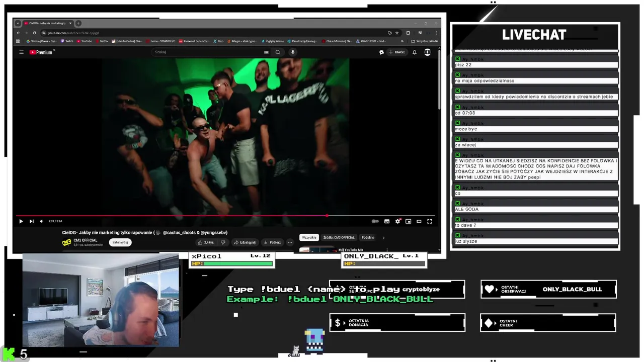Go to YouTube Premium home logo

tap(41, 52)
